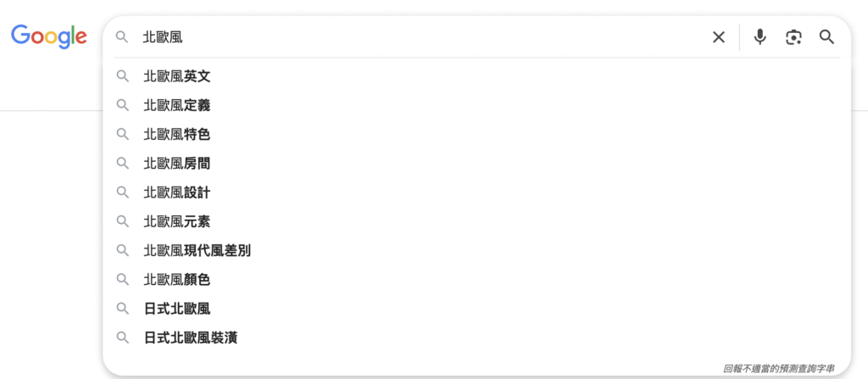Click the gray magnifier inside search field
The image size is (868, 379).
pyautogui.click(x=123, y=37)
